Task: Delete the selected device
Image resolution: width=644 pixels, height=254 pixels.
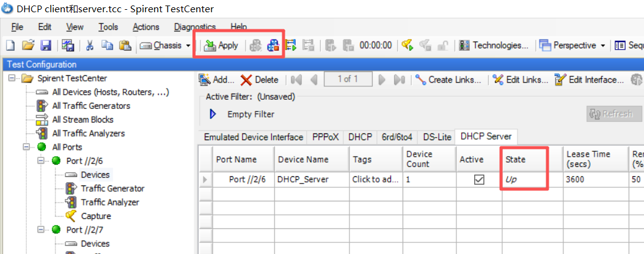Action: pos(260,80)
